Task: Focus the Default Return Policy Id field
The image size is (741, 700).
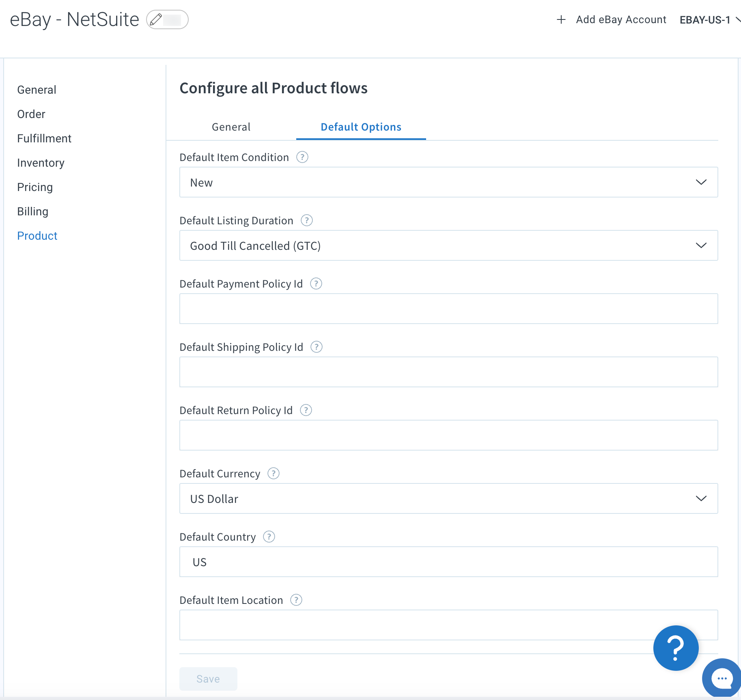Action: 448,435
